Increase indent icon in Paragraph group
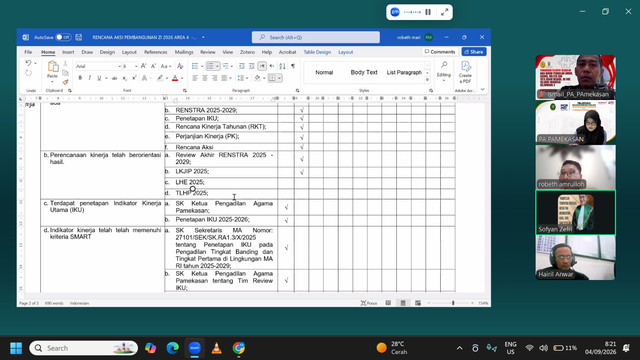 pos(251,66)
